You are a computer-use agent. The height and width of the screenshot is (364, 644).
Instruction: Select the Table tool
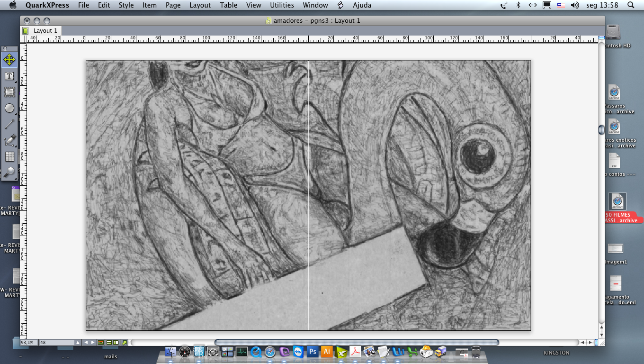point(9,156)
